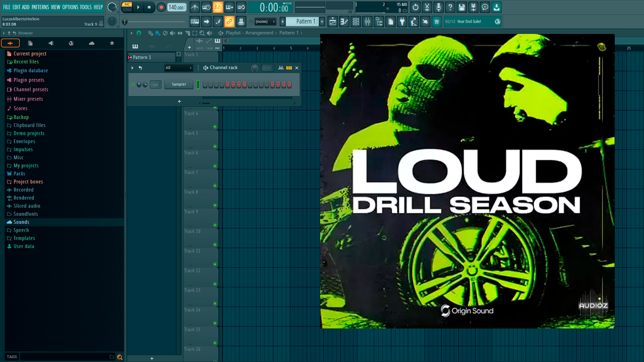644x362 pixels.
Task: Open the shopping cart content library
Action: tap(437, 21)
